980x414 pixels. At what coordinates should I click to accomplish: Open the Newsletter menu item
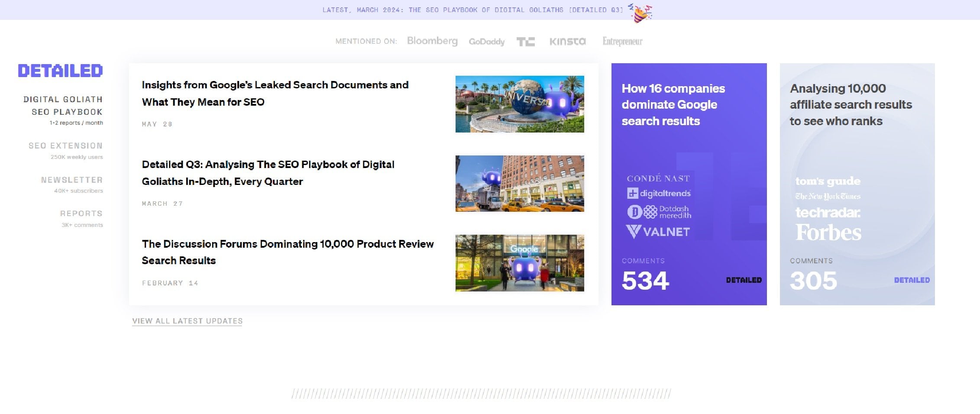point(72,180)
